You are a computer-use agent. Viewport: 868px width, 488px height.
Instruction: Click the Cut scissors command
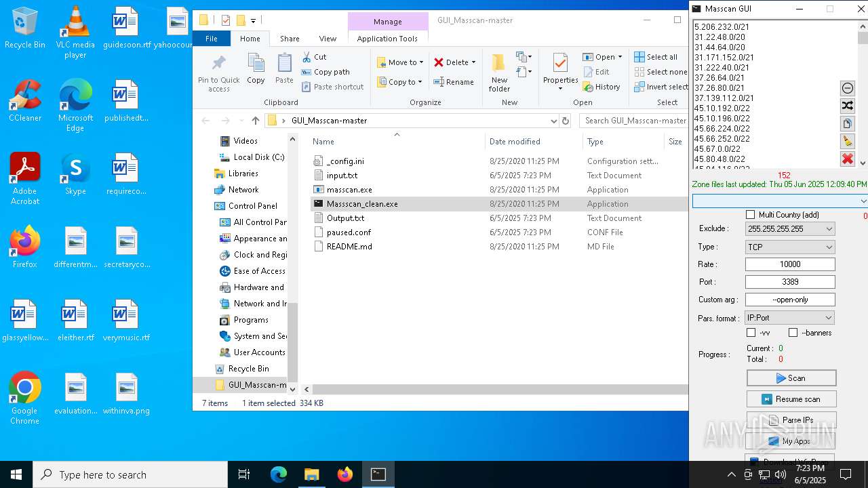pos(314,57)
